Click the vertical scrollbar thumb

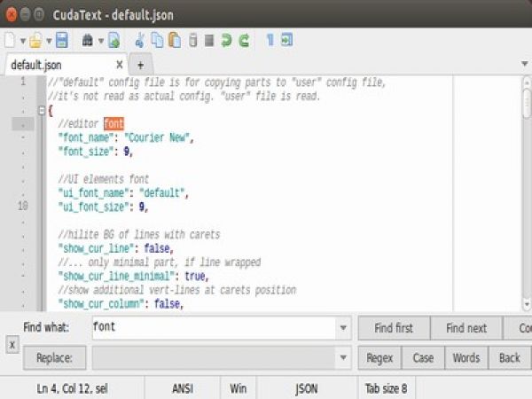point(527,104)
